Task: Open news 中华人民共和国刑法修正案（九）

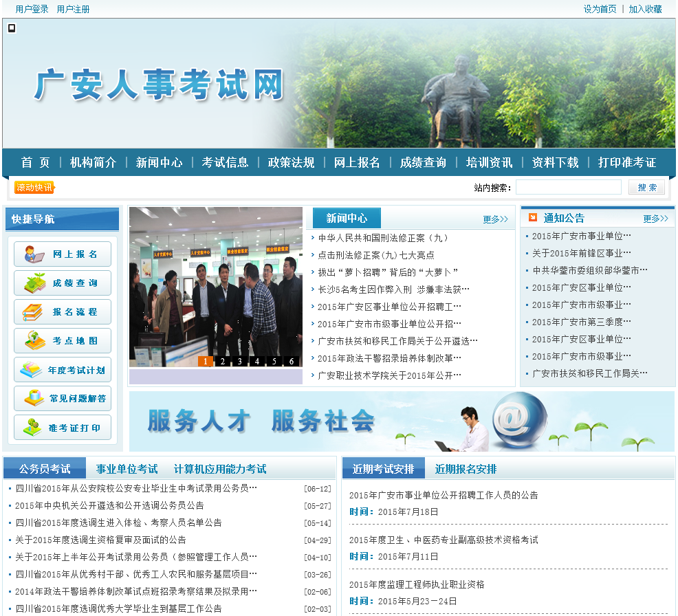Action: coord(383,238)
